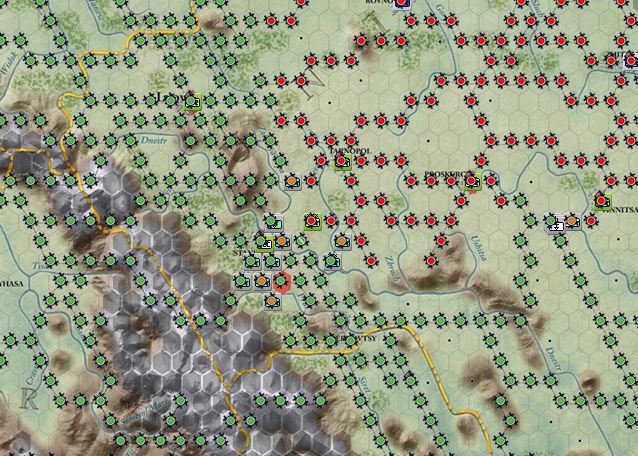Click the Wislok river label

tap(9, 64)
